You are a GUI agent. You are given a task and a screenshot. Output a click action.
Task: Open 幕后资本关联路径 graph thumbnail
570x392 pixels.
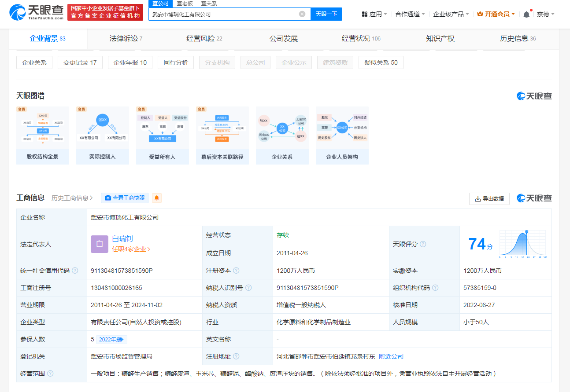pos(222,136)
